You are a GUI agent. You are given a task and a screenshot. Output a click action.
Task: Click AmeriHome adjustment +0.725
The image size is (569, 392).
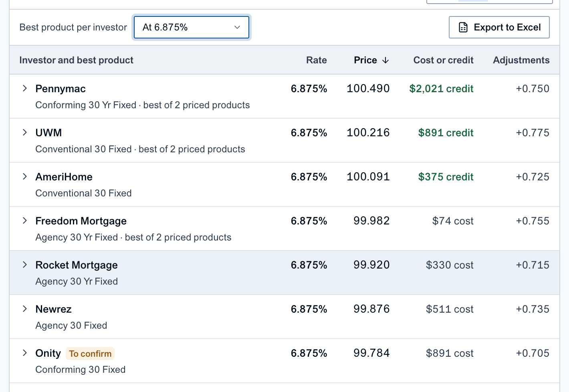(533, 177)
